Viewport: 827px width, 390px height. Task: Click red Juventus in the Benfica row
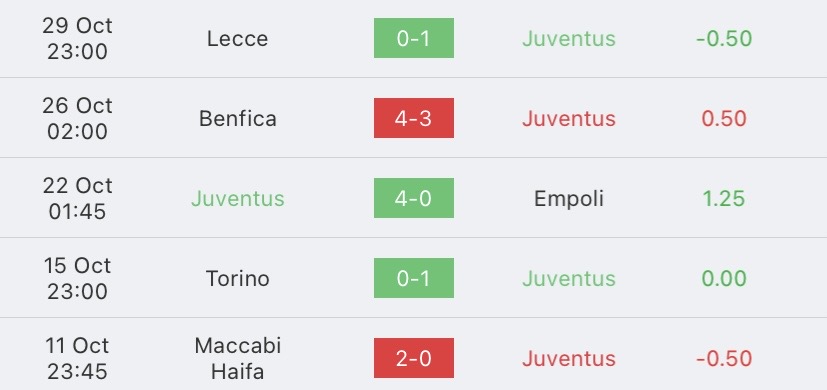coord(569,118)
